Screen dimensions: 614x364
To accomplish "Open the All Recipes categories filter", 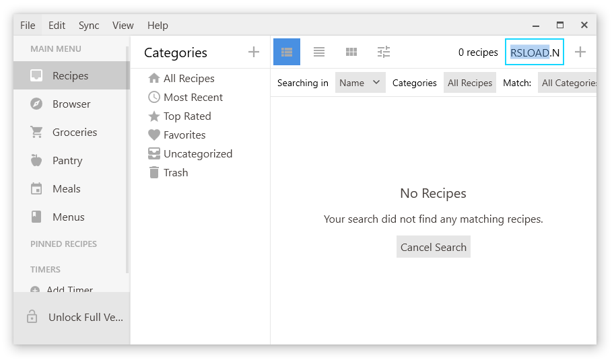I will [470, 83].
